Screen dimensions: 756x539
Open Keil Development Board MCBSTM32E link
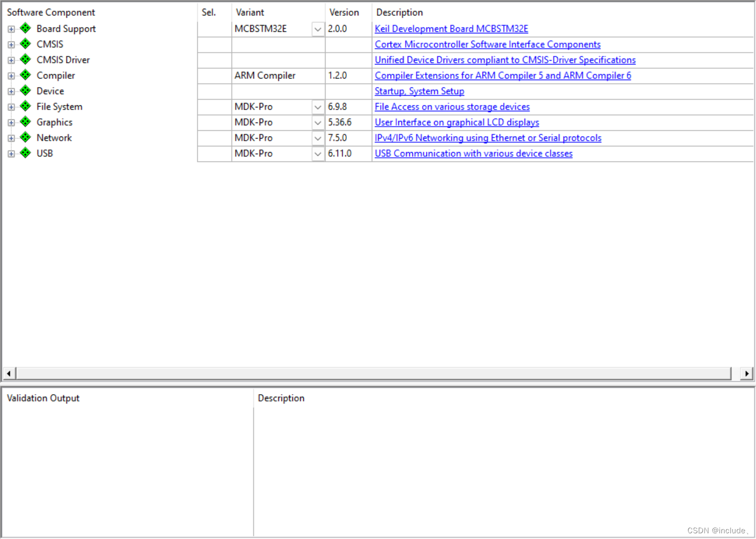coord(451,29)
